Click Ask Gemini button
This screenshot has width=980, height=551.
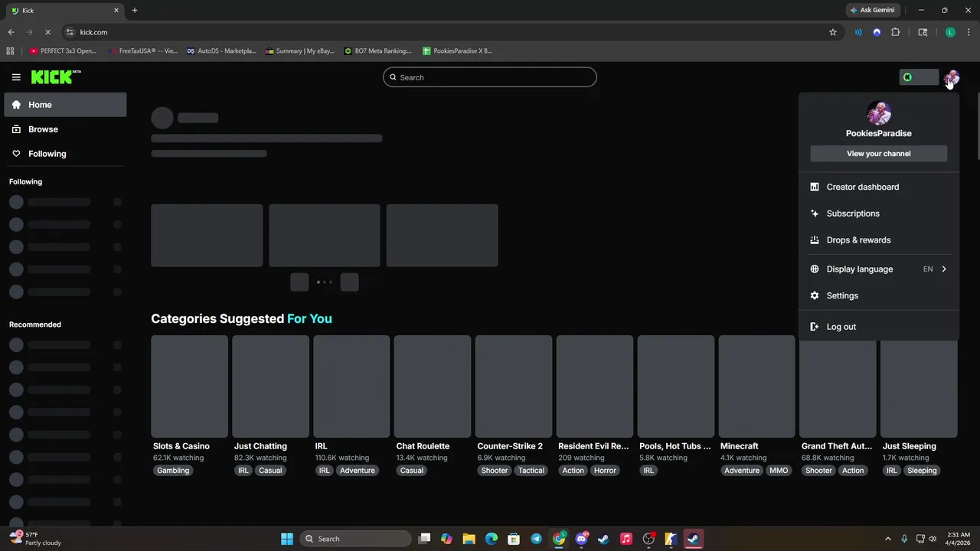coord(872,10)
